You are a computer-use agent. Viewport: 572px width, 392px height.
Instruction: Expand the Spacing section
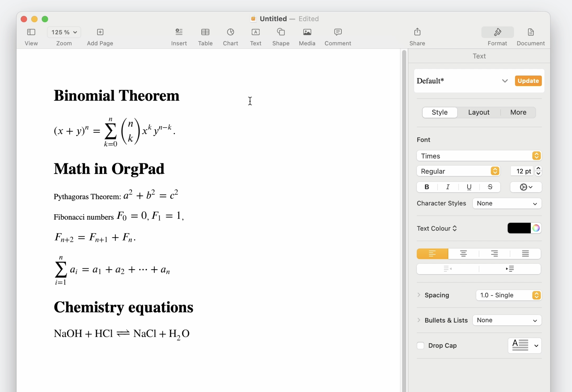(419, 295)
